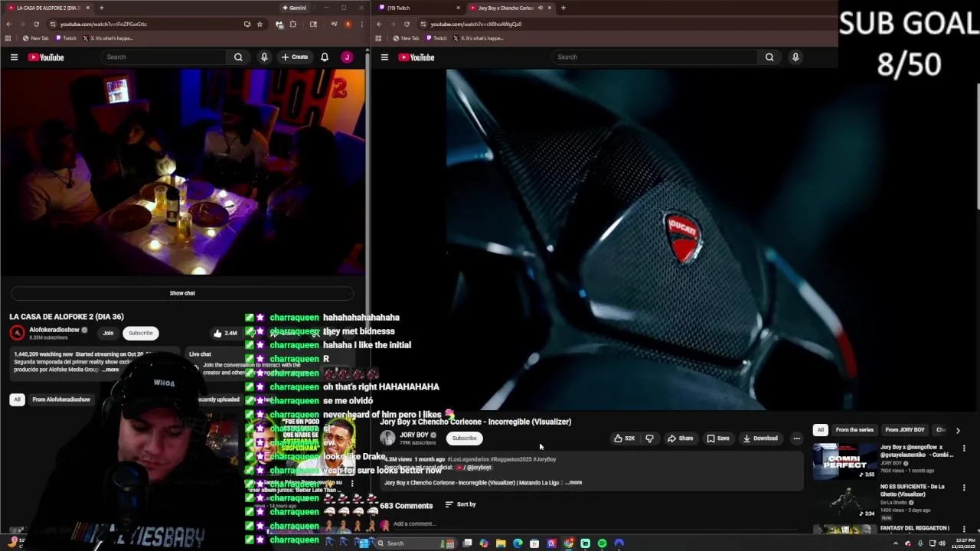Reload page in right browser window

406,24
